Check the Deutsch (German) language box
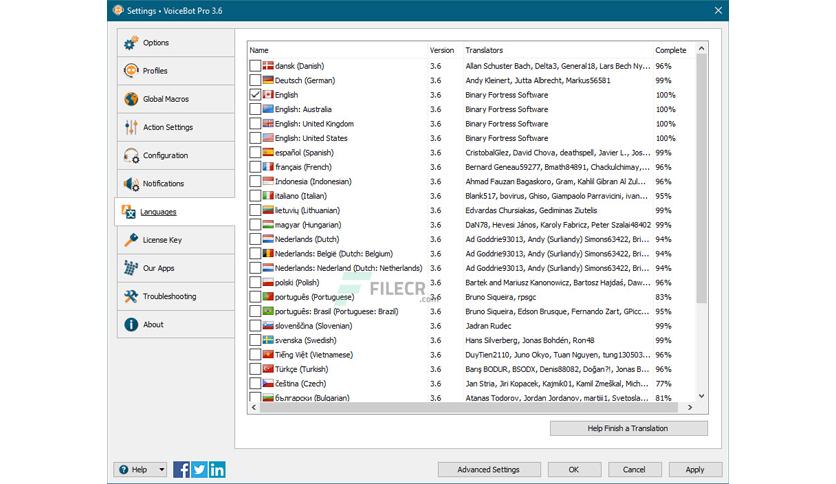This screenshot has width=836, height=484. tap(255, 80)
